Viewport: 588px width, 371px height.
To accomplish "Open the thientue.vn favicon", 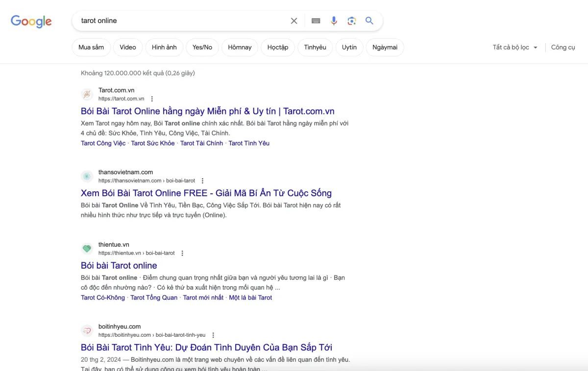I will click(x=87, y=249).
